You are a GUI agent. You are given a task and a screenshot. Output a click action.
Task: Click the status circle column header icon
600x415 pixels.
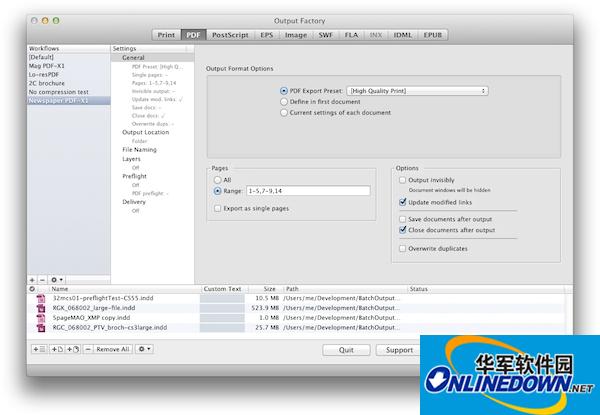tap(32, 289)
